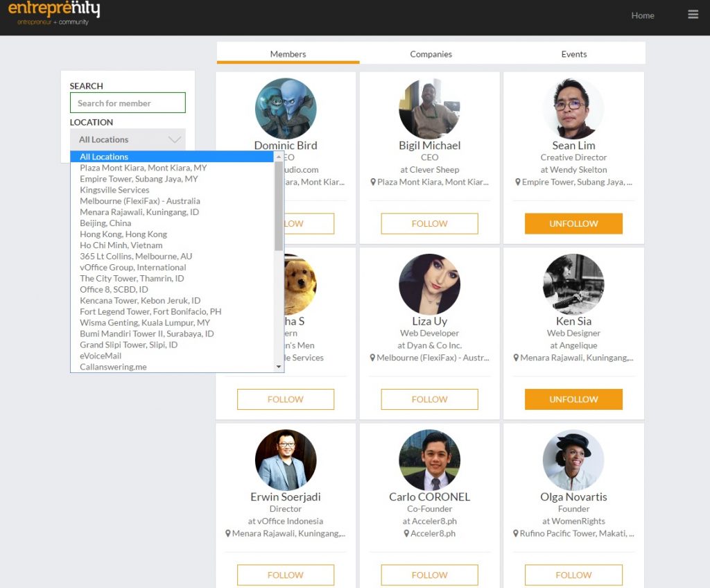The width and height of the screenshot is (710, 588).
Task: Follow Carlo CORONEL
Action: coord(429,576)
